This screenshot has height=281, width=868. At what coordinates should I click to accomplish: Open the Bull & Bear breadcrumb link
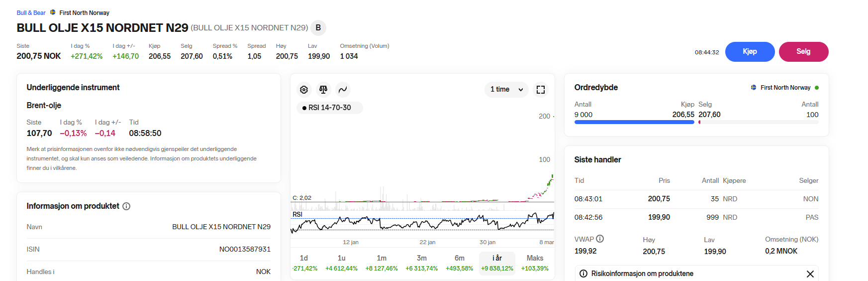coord(31,13)
